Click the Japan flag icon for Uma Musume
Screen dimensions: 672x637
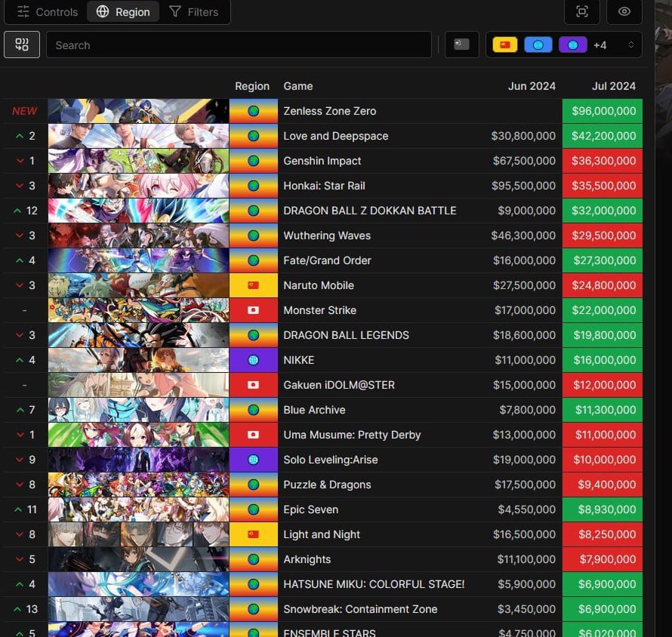pos(253,435)
